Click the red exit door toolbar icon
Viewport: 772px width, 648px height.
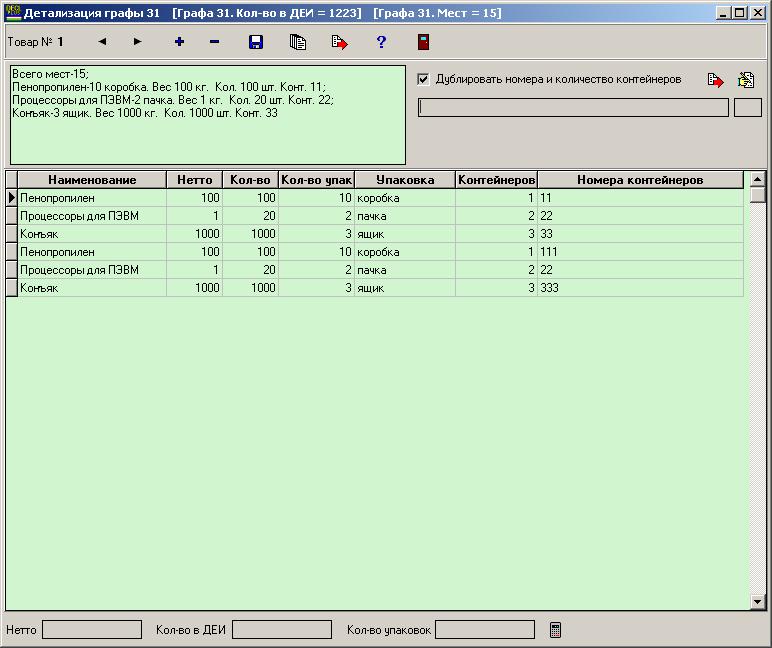click(x=423, y=42)
